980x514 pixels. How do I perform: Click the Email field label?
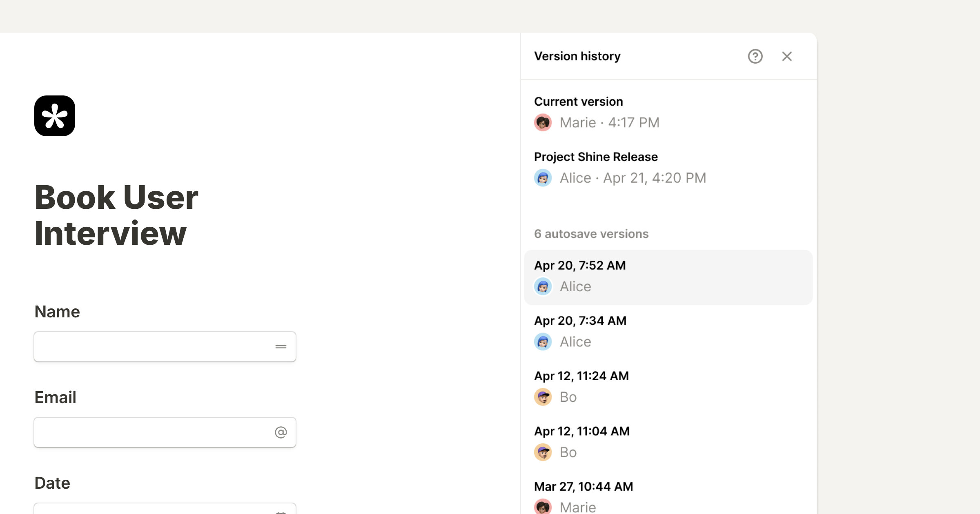55,397
